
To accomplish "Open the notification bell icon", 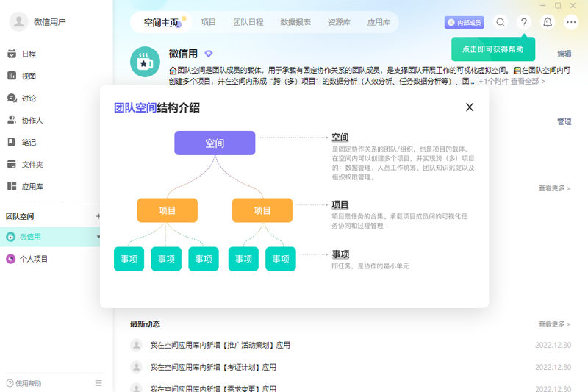I will pyautogui.click(x=548, y=23).
